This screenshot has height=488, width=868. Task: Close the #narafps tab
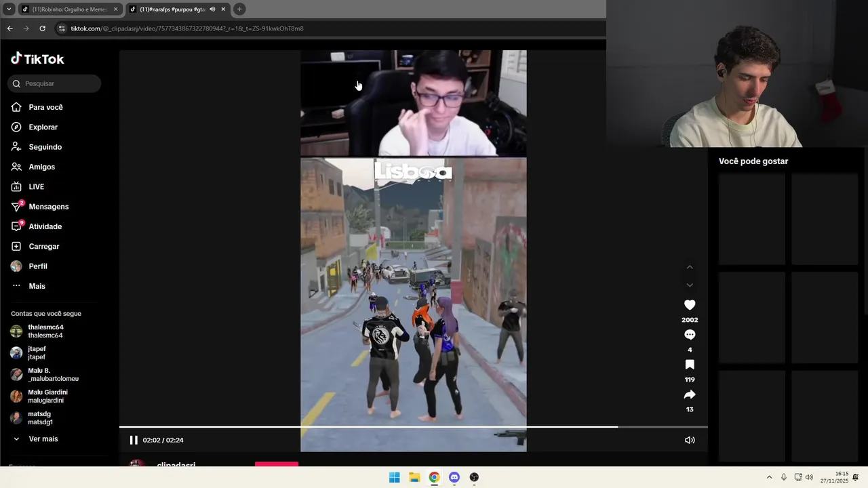point(223,9)
